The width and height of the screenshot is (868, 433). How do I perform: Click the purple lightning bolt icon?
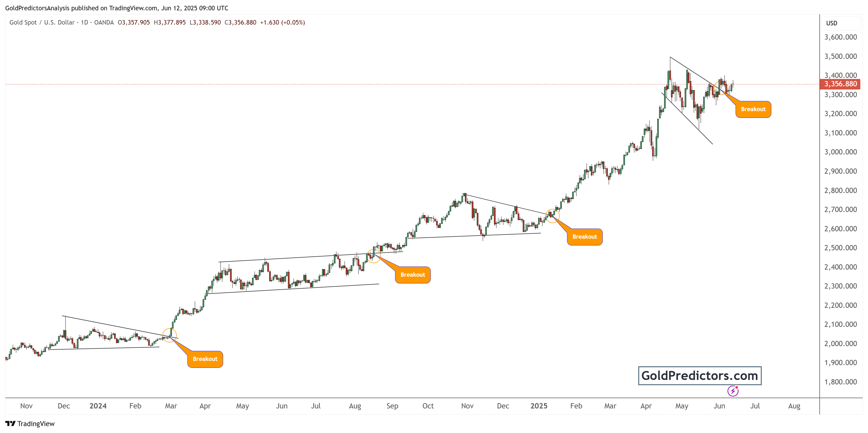(x=732, y=391)
